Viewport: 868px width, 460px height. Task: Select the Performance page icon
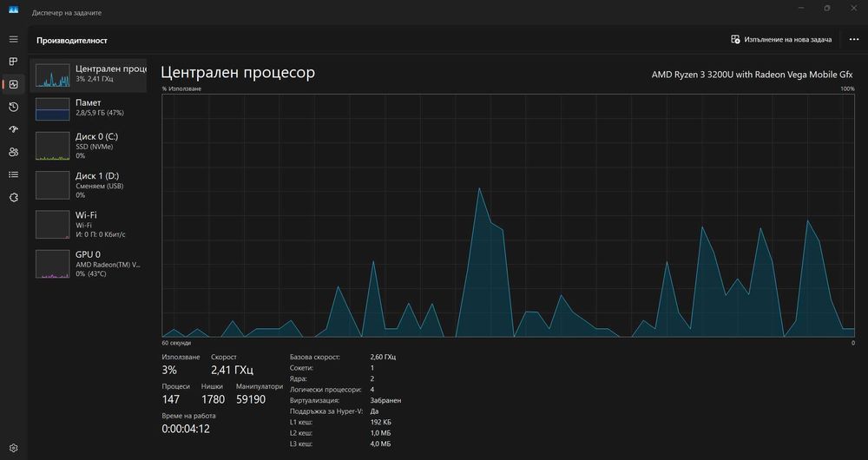coord(14,84)
